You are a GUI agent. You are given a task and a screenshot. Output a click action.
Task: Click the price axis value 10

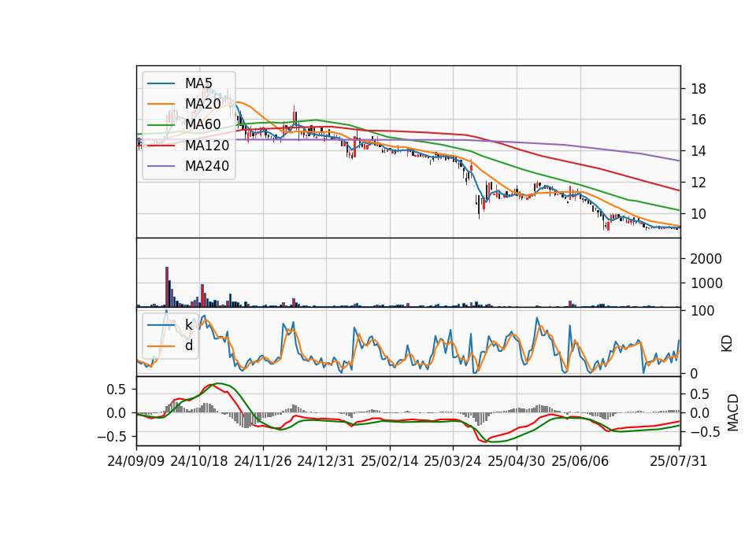699,214
